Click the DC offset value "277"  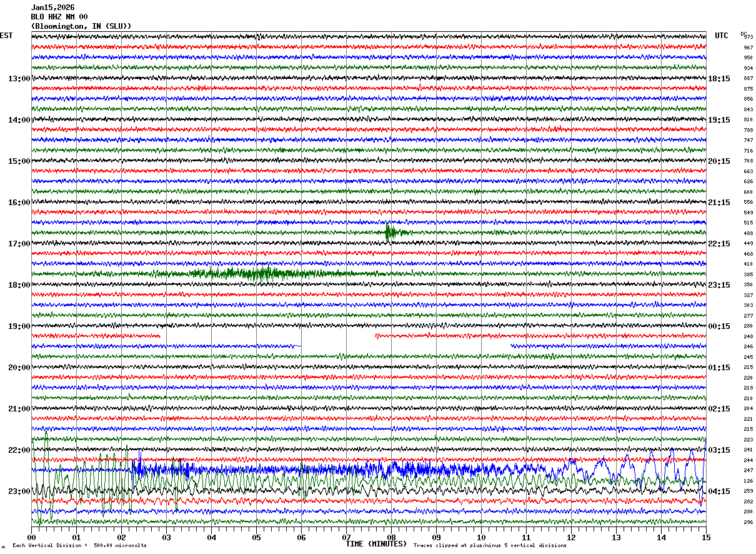pos(749,316)
